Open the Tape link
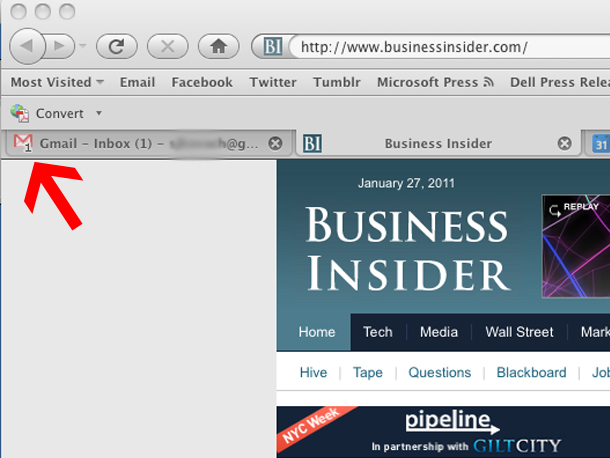 (368, 372)
